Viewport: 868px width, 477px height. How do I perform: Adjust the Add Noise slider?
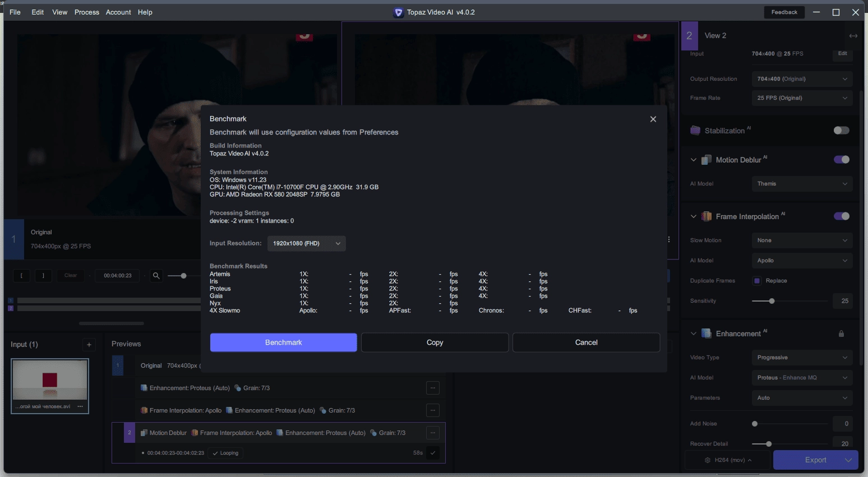point(755,424)
